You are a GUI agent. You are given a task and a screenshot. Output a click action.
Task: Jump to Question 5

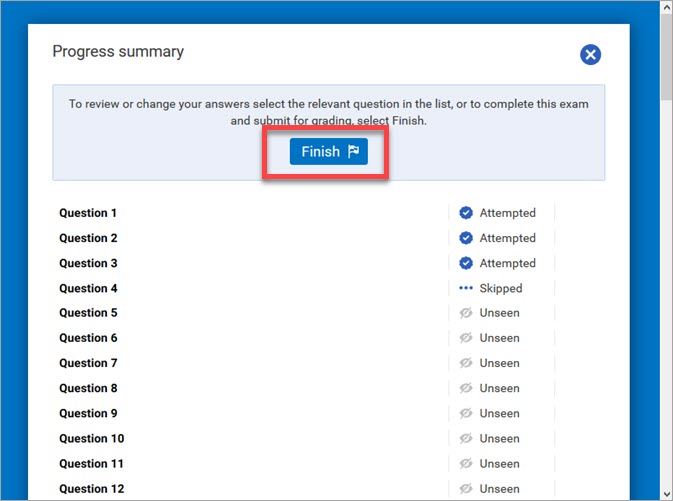pos(88,313)
